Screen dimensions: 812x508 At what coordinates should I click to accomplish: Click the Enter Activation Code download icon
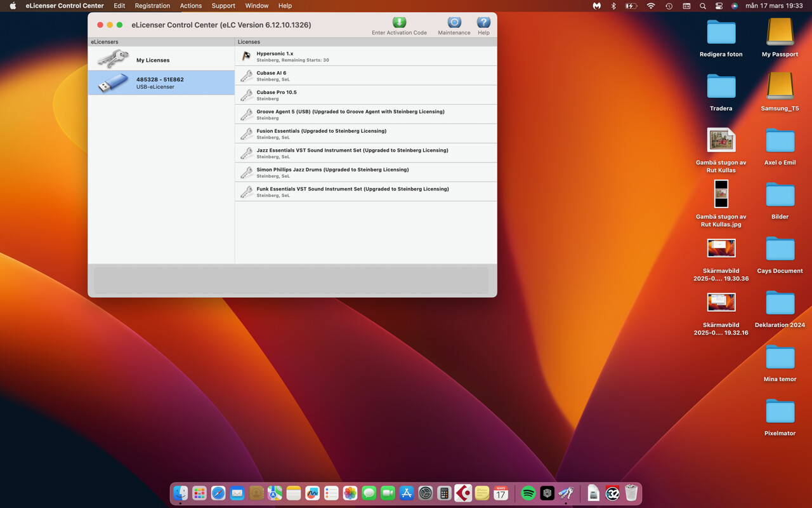(x=399, y=23)
